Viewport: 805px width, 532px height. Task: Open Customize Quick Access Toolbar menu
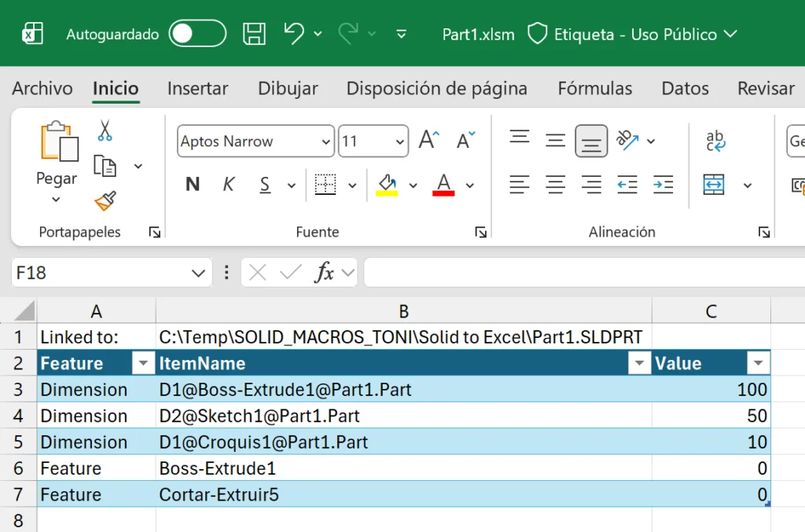pyautogui.click(x=402, y=34)
